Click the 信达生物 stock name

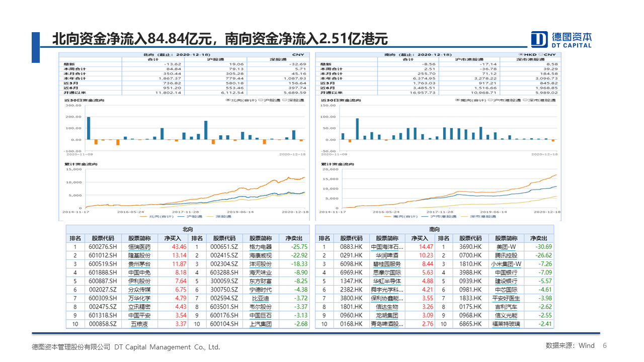pyautogui.click(x=387, y=307)
